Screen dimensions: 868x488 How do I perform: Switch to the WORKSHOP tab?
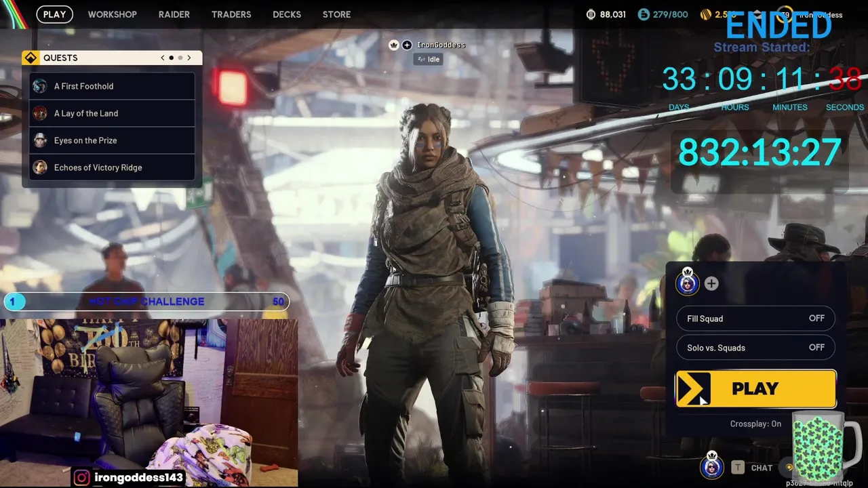(x=112, y=14)
